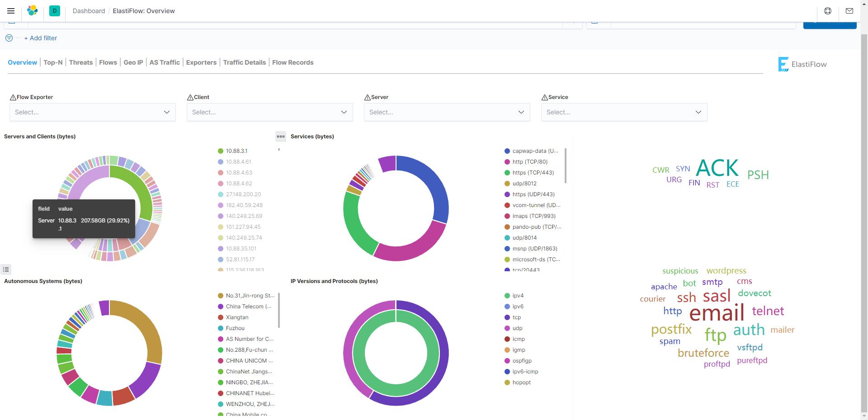Toggle China Telecom legend entry
This screenshot has height=420, width=868.
[245, 307]
